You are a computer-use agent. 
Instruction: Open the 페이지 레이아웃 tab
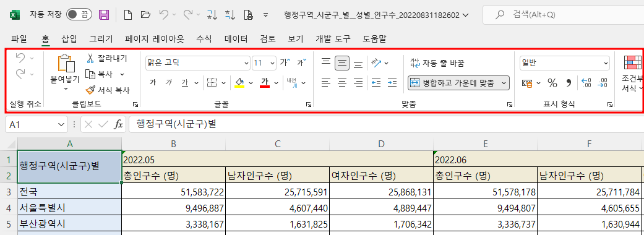(155, 39)
